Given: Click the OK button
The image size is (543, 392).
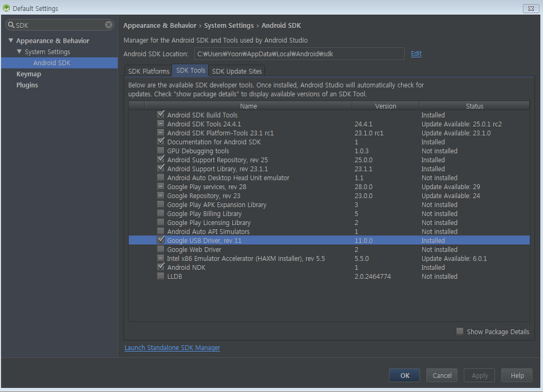Looking at the screenshot, I should point(405,376).
